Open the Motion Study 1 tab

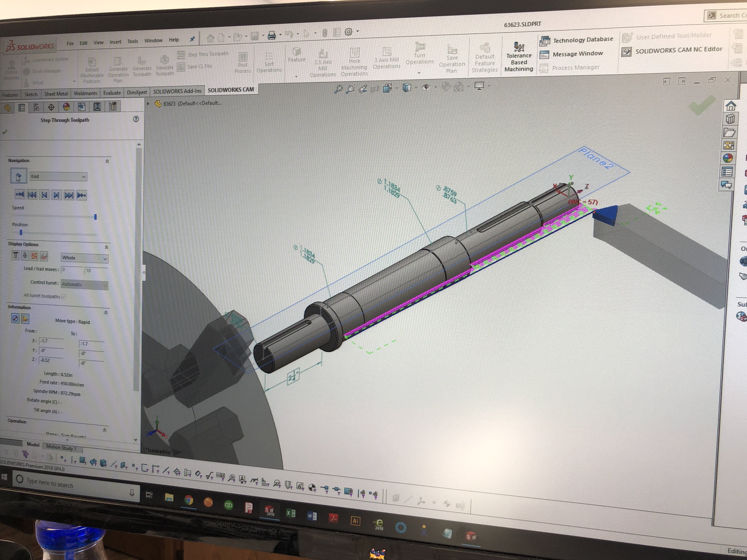click(x=61, y=448)
